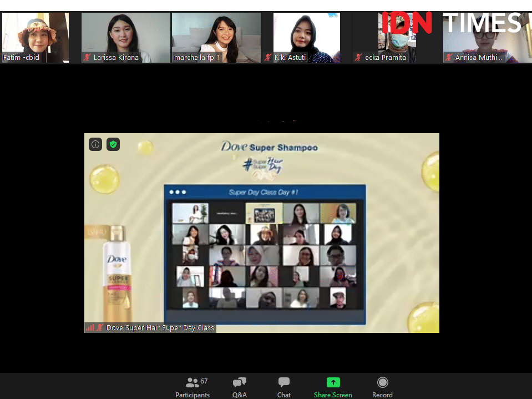Open the Q&A panel
532x399 pixels.
click(240, 387)
